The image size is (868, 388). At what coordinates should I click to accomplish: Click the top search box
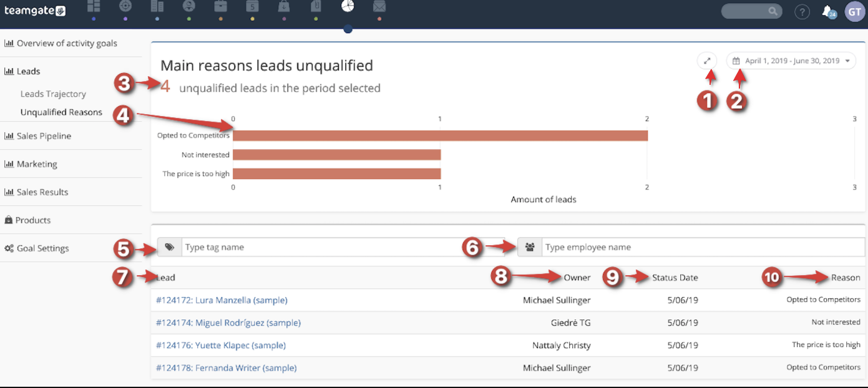click(x=751, y=11)
